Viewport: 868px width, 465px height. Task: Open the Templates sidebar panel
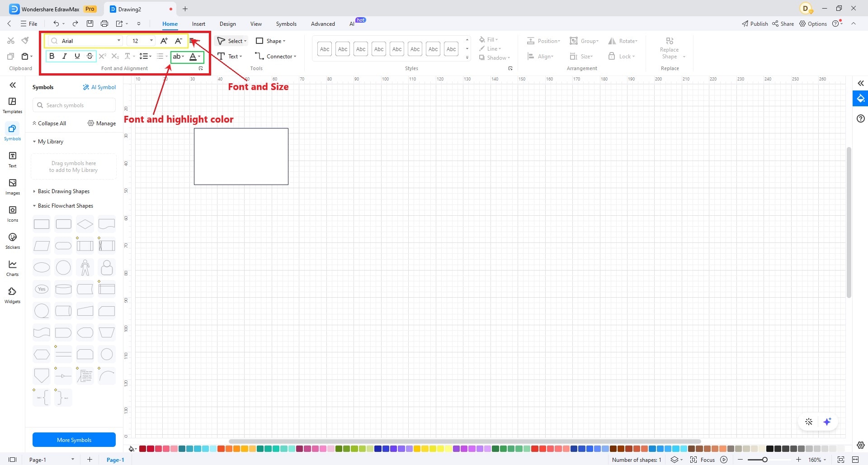12,105
